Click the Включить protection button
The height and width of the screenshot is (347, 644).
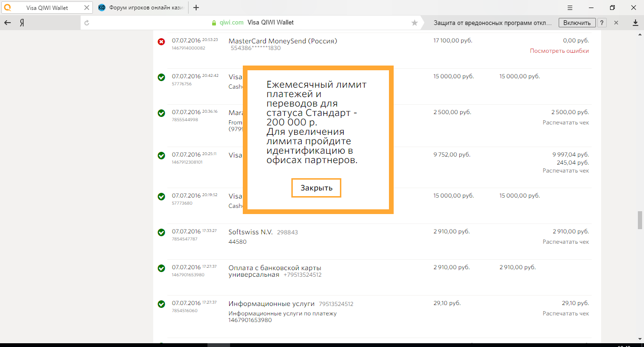click(x=577, y=23)
